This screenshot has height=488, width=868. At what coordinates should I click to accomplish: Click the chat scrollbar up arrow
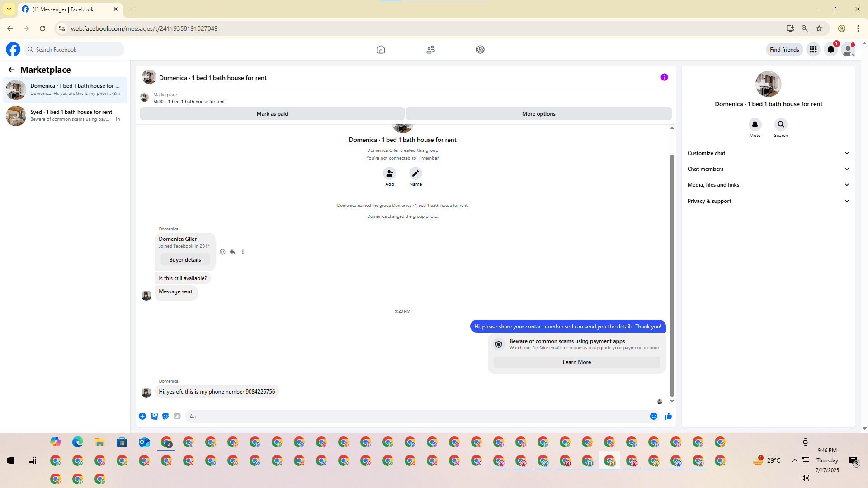pyautogui.click(x=672, y=128)
